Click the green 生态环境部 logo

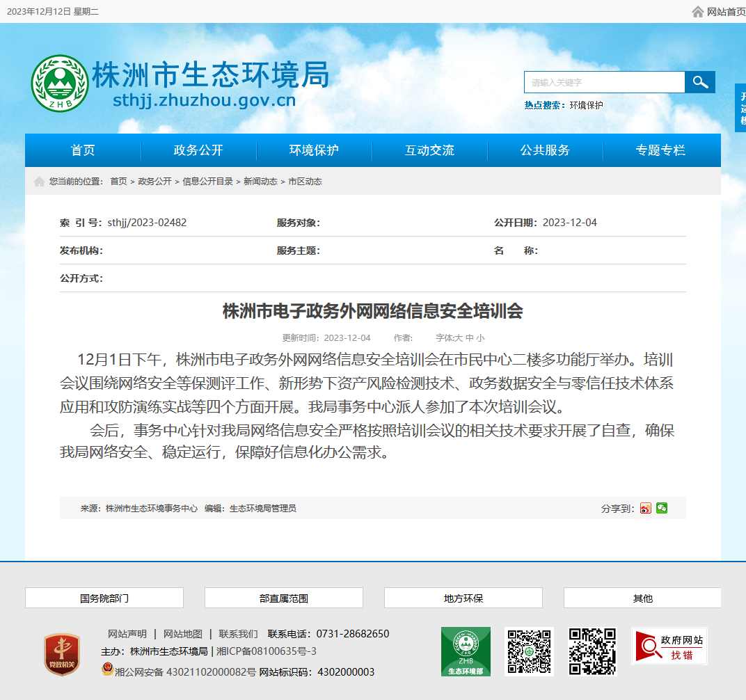466,651
